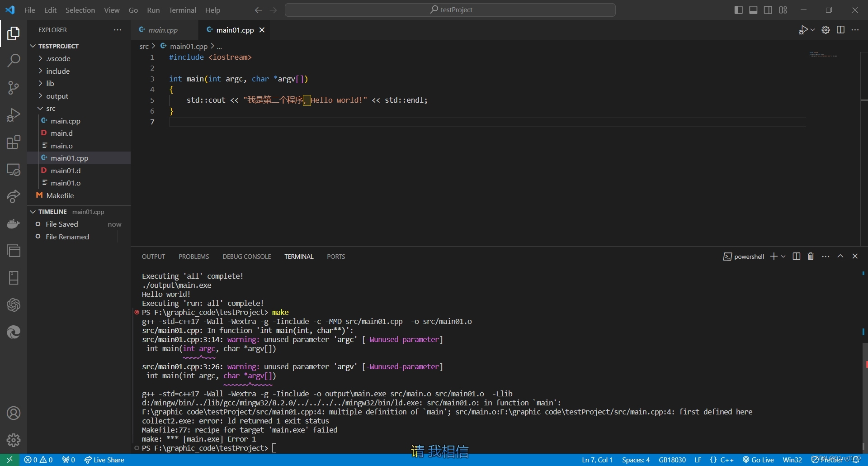Toggle the primary side bar
This screenshot has height=466, width=868.
coord(739,10)
